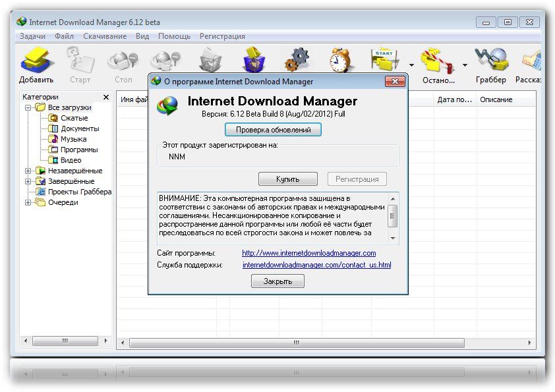Viewport: 555px width, 392px height.
Task: Open the Регистрация menu
Action: [222, 36]
